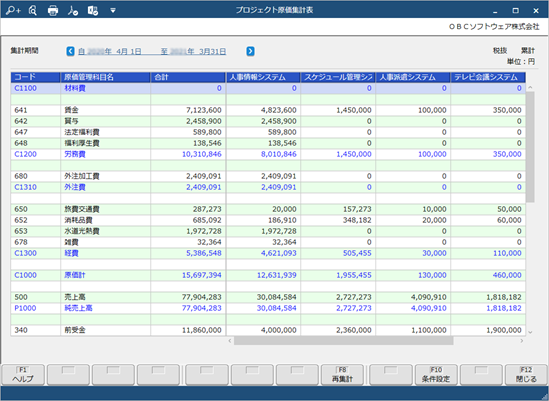Open the quick access toolbar dropdown arrow
This screenshot has height=401, width=549.
pos(113,11)
